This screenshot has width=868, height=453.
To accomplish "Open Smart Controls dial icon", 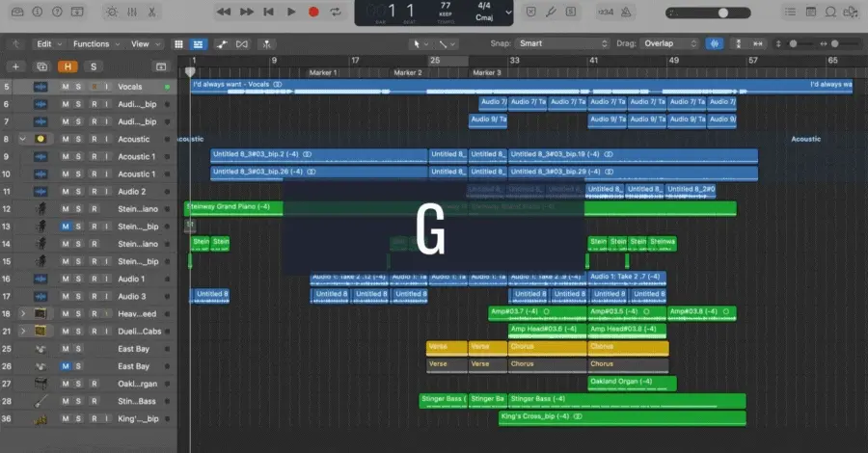I will pos(112,12).
